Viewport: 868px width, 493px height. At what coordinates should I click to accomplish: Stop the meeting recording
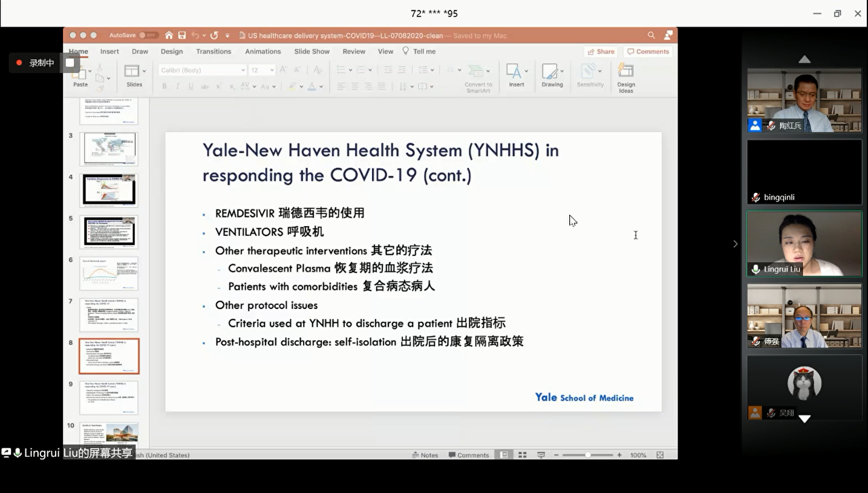click(70, 63)
